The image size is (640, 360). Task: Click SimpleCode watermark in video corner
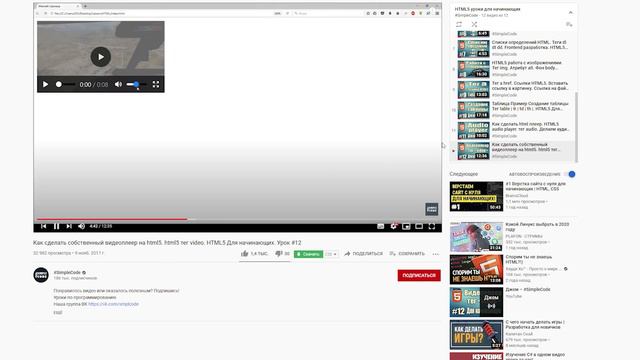click(x=431, y=209)
